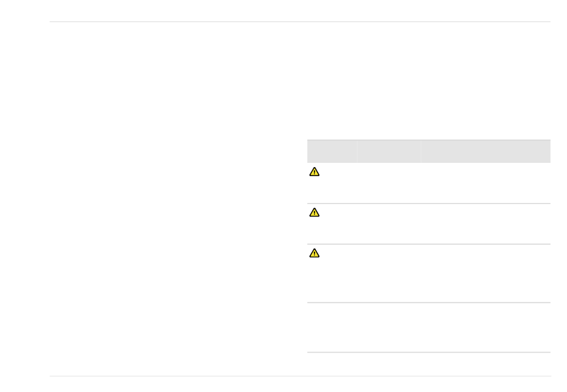This screenshot has width=567, height=392.
Task: Click the first yellow warning triangle icon
Action: point(314,172)
